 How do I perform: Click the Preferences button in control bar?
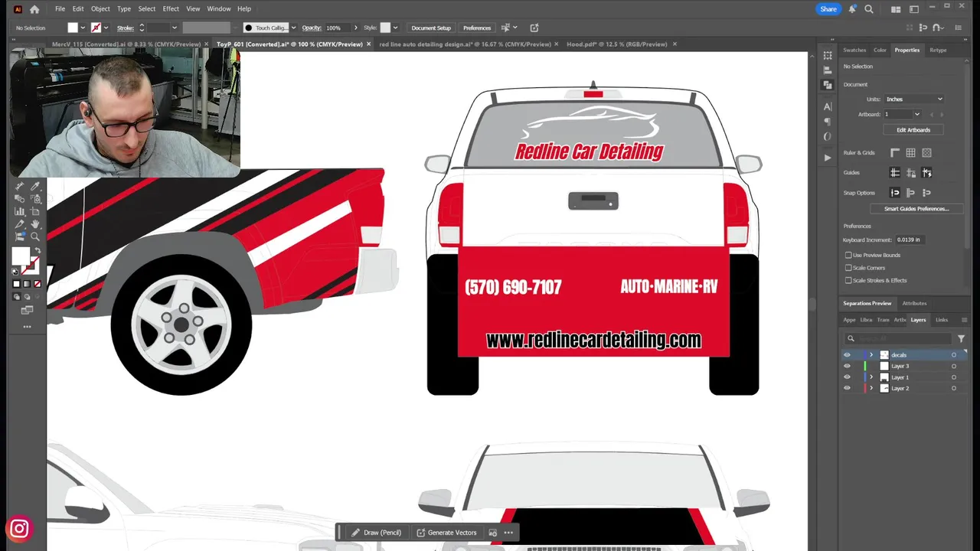[477, 28]
